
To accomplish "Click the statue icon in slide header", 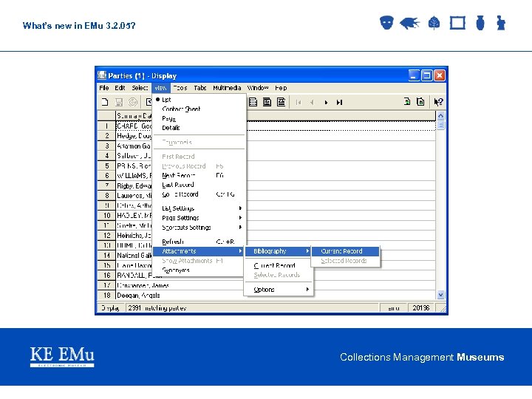I will tap(501, 23).
